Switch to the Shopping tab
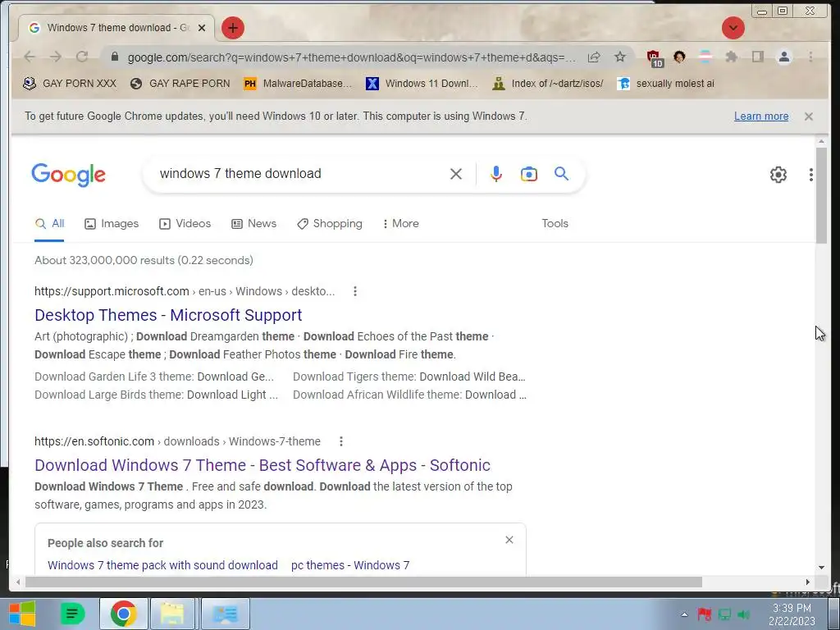Image resolution: width=840 pixels, height=630 pixels. (330, 223)
